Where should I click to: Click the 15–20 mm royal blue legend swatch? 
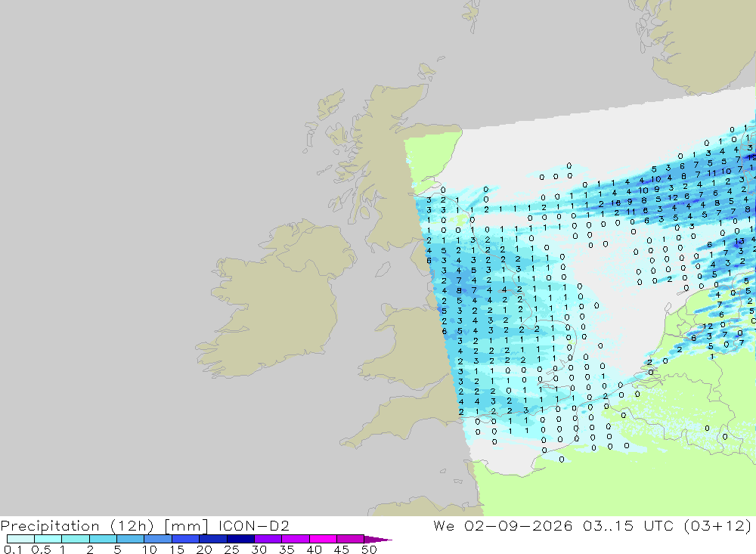point(185,539)
